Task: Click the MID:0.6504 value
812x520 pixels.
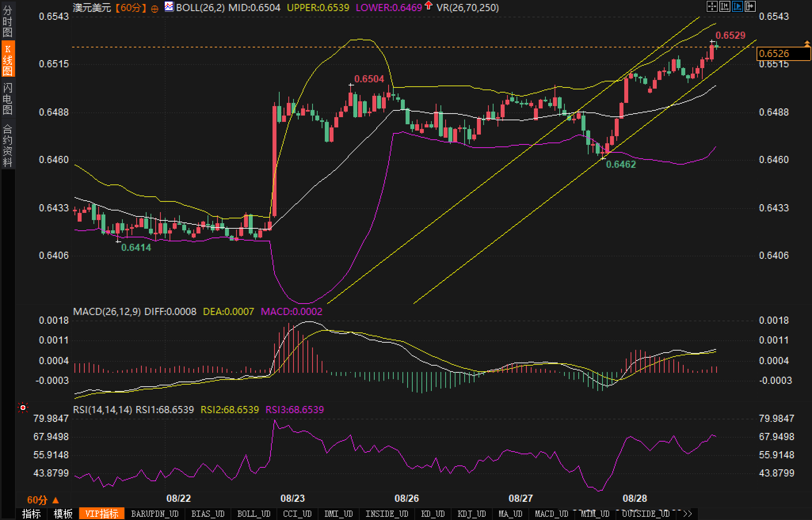Action: tap(254, 8)
